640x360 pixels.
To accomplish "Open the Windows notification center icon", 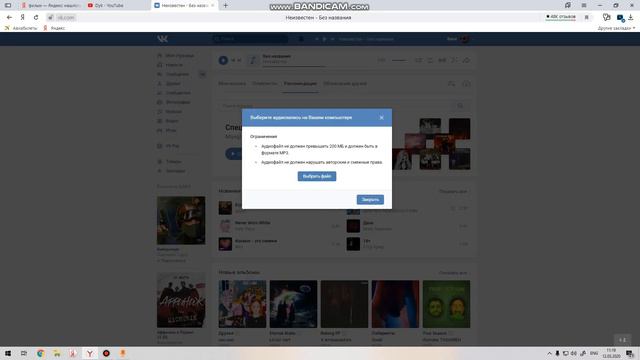I will [630, 353].
